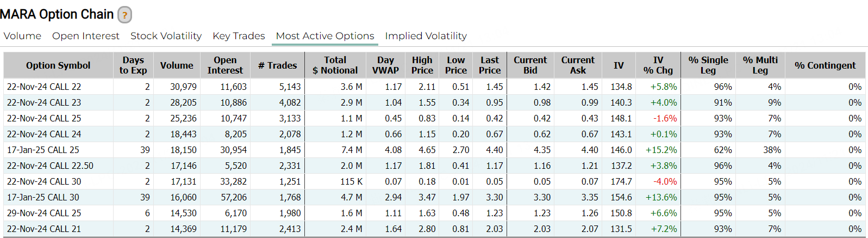Screen dimensions: 868x238
Task: Sort by Days to Exp header
Action: coord(133,65)
